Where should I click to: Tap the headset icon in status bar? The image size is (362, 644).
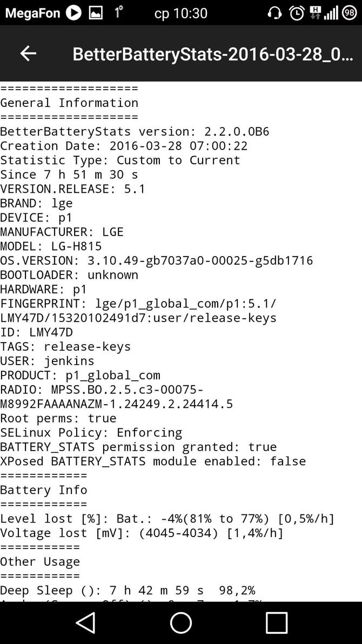(275, 12)
